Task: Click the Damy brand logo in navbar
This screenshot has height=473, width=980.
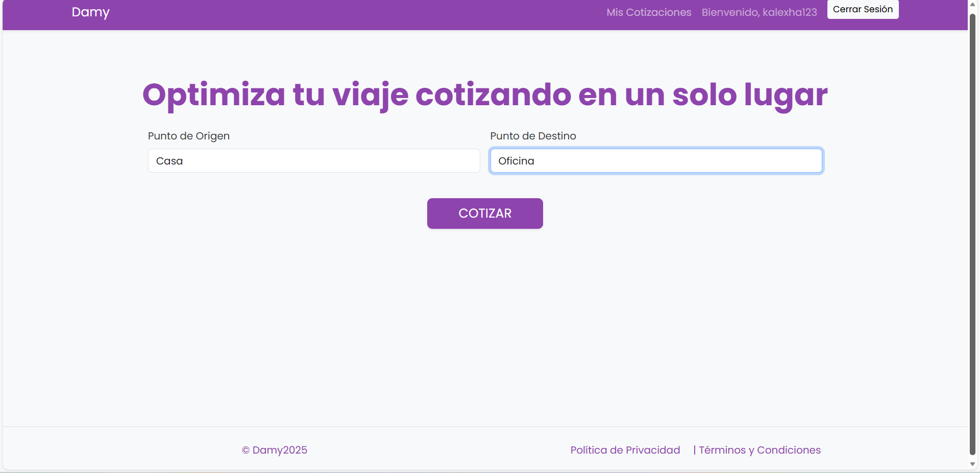Action: pyautogui.click(x=90, y=12)
